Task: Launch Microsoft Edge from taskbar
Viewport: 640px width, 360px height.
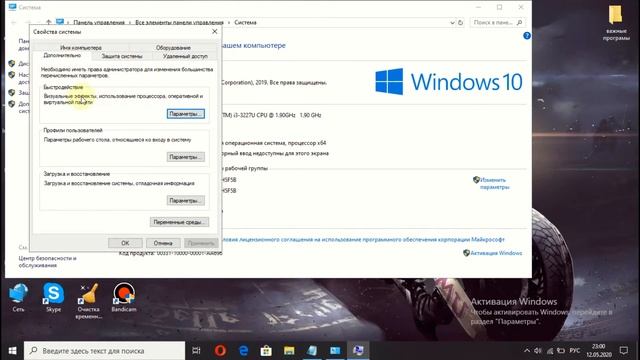Action: 243,351
